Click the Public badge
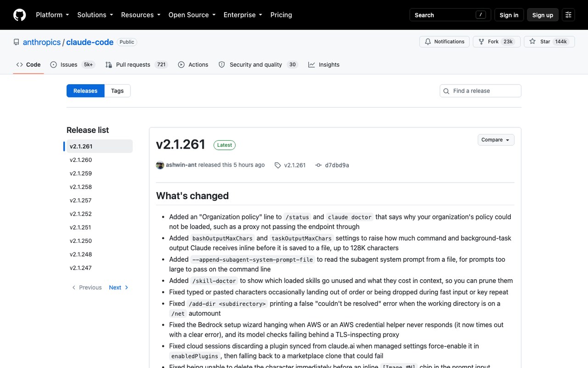This screenshot has width=588, height=368. pyautogui.click(x=127, y=42)
